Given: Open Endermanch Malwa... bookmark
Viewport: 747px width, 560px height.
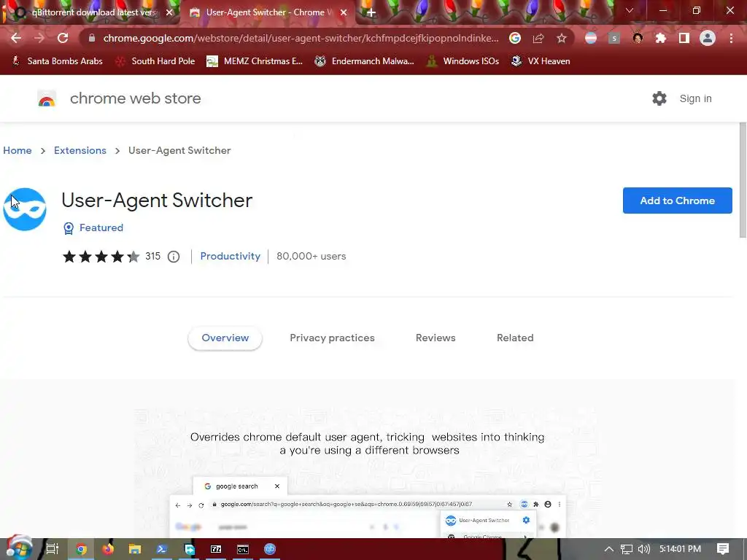Looking at the screenshot, I should pos(364,61).
